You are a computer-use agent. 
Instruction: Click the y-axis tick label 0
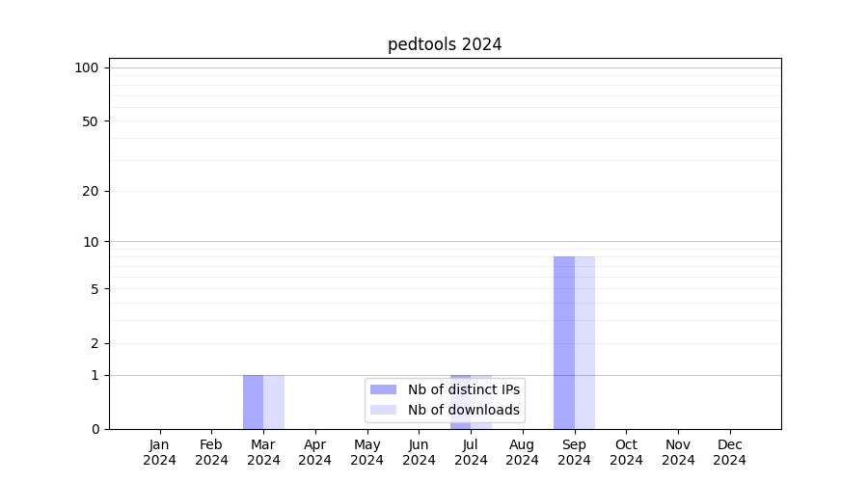coord(95,429)
